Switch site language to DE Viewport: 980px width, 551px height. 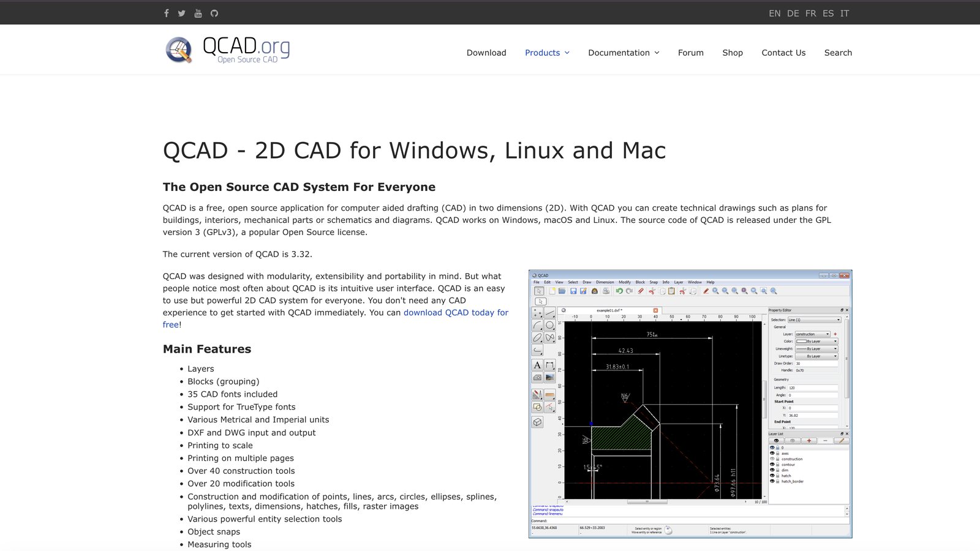point(793,13)
